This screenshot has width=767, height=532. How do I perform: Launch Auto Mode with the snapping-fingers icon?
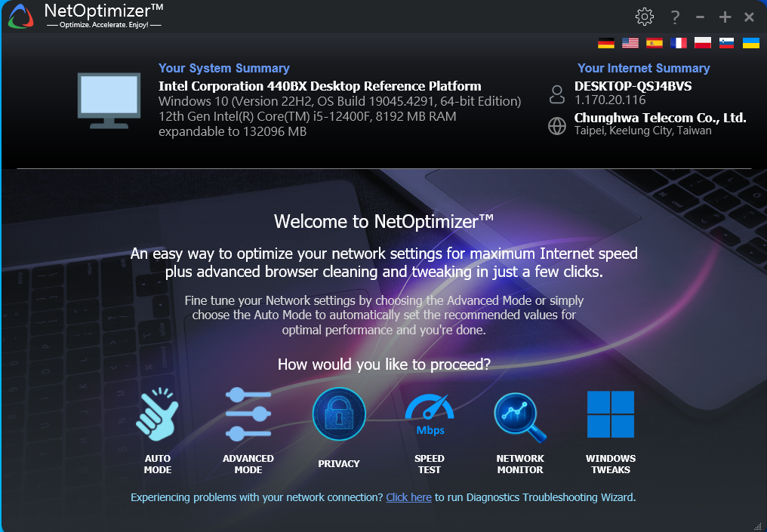[x=158, y=414]
